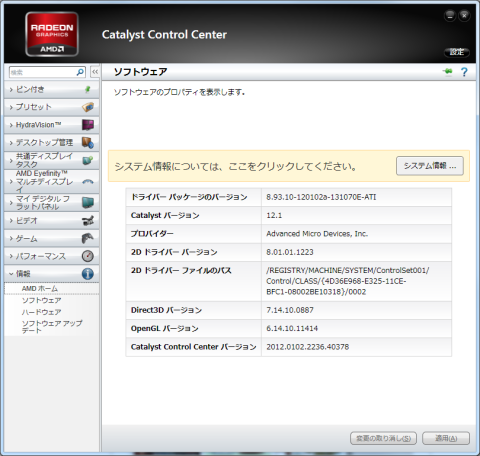Click the 2D driver registry path value
This screenshot has height=456, width=480.
348,281
